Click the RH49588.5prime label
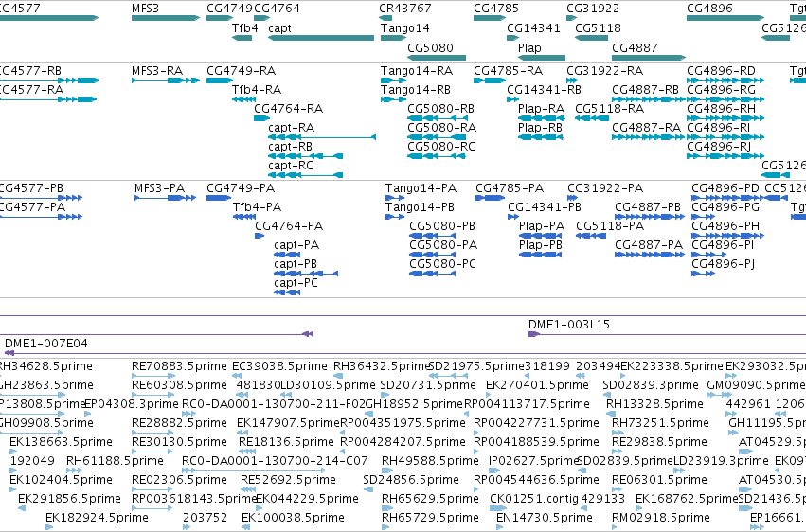Screen dimensions: 806x532 point(430,461)
